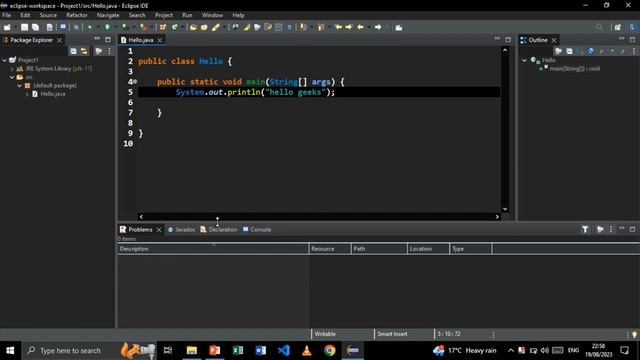Viewport: 640px width, 360px height.
Task: Fold main method at line 4
Action: (x=135, y=82)
